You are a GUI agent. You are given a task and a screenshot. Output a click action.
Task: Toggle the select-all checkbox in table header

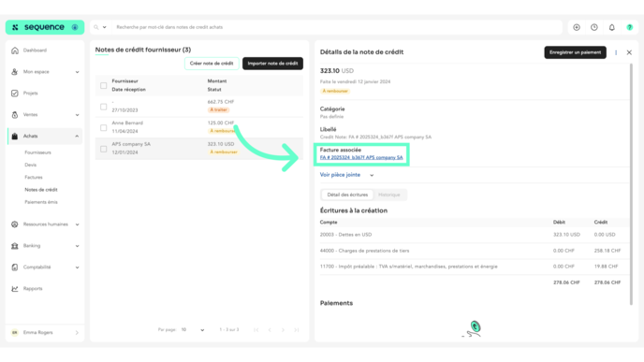pos(104,86)
